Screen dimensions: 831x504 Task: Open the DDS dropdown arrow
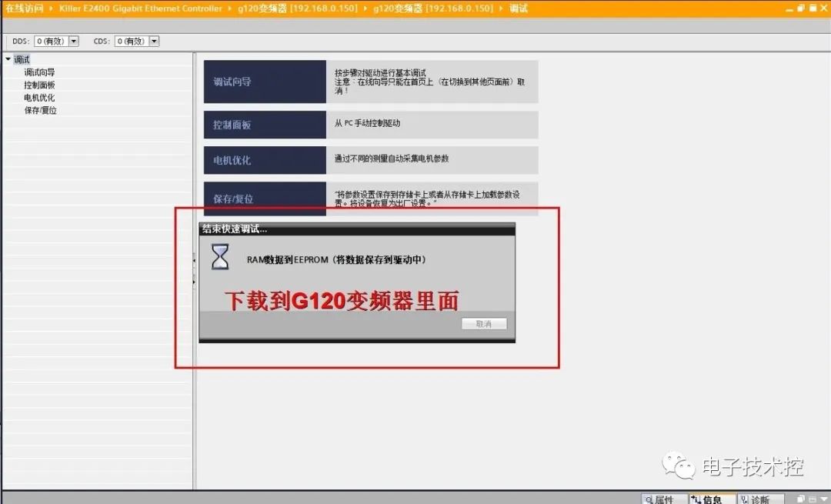tap(74, 41)
